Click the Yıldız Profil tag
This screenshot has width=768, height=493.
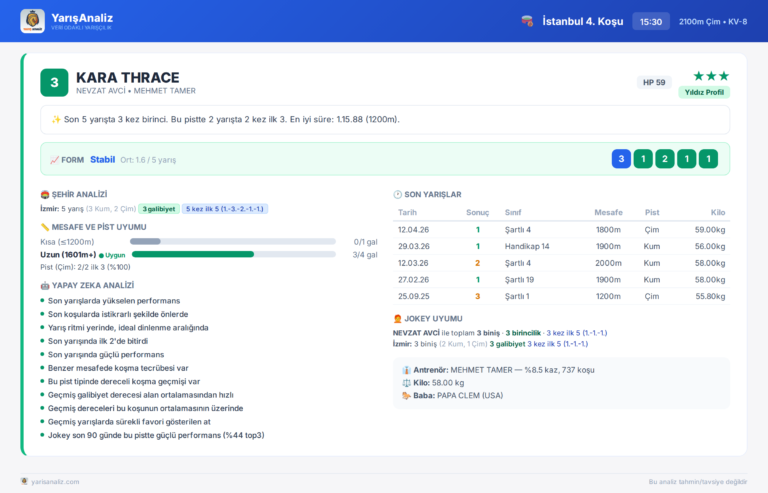click(704, 92)
